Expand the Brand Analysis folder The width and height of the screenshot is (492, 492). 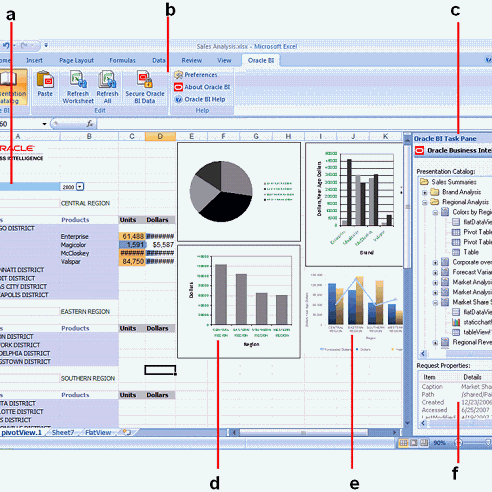pos(425,192)
